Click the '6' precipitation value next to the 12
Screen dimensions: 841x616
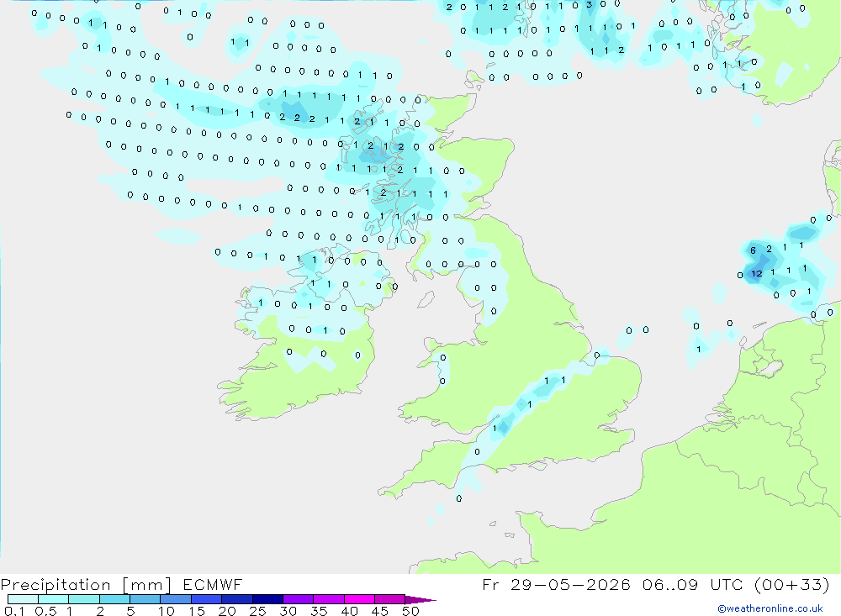point(753,250)
